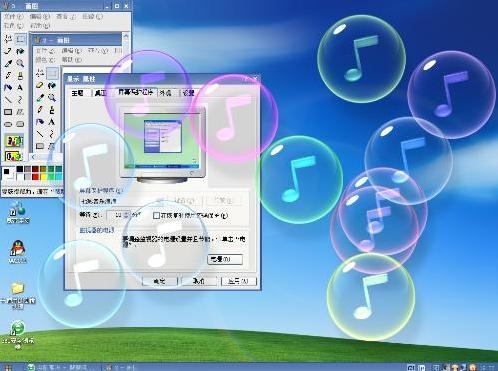Click the 电源 power button

225,259
